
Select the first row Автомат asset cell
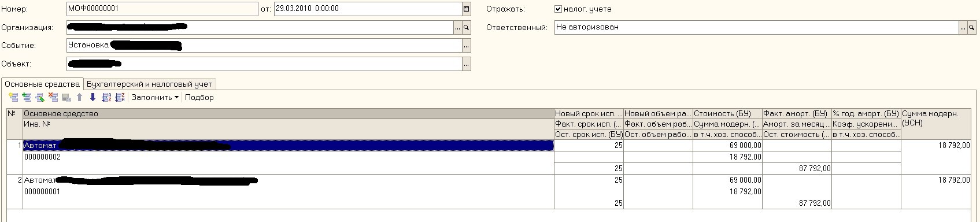288,146
